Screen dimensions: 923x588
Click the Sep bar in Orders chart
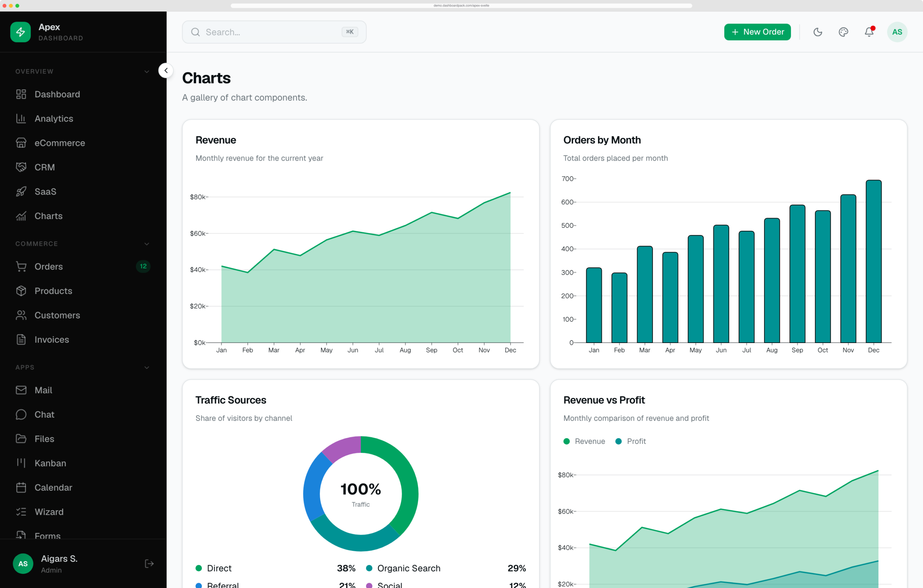(x=797, y=273)
